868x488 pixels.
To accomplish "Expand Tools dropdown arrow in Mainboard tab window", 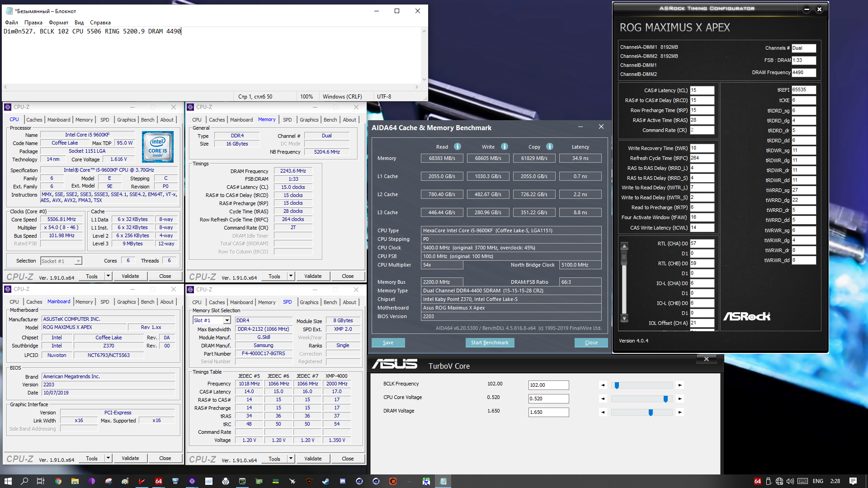I will [x=108, y=458].
